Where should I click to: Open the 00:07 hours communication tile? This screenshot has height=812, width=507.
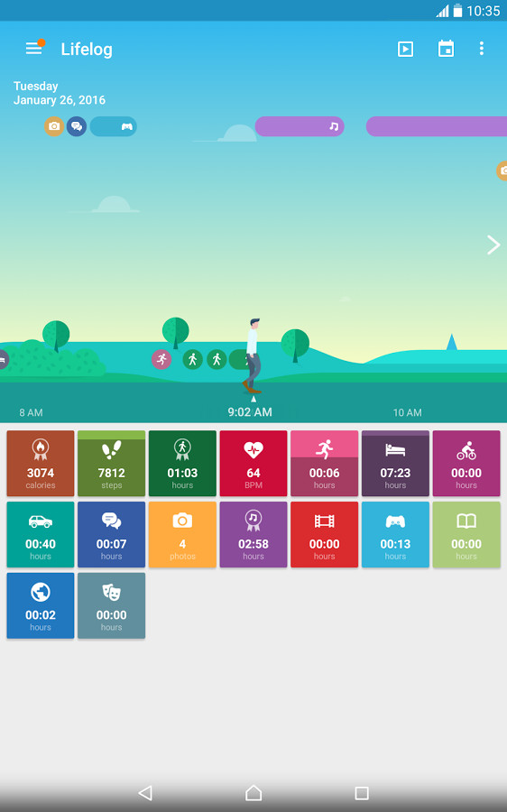[111, 534]
